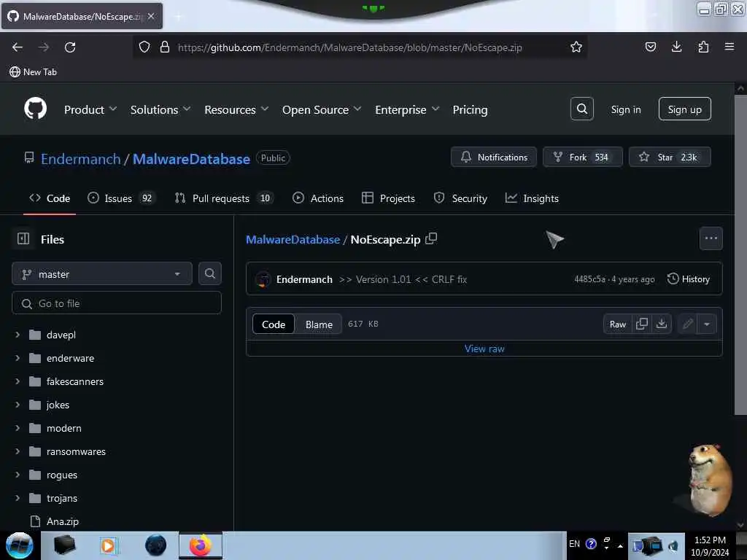Click the GitHub octocat logo
Image resolution: width=747 pixels, height=560 pixels.
[36, 109]
